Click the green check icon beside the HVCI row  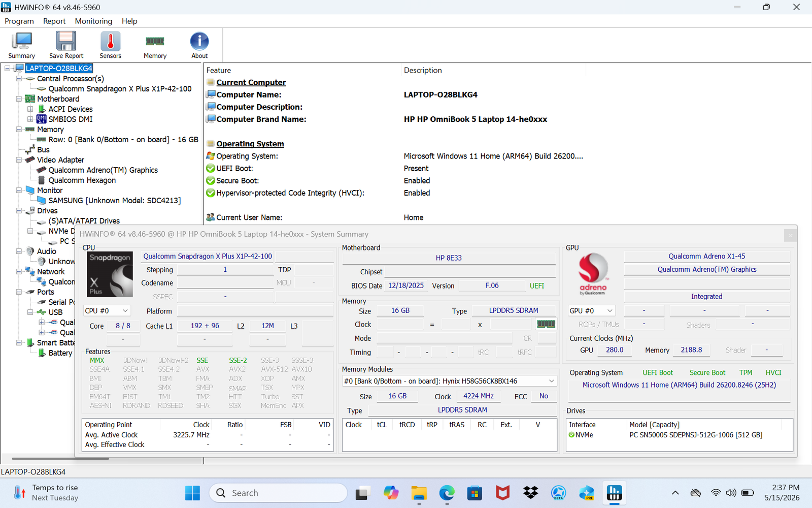tap(211, 193)
